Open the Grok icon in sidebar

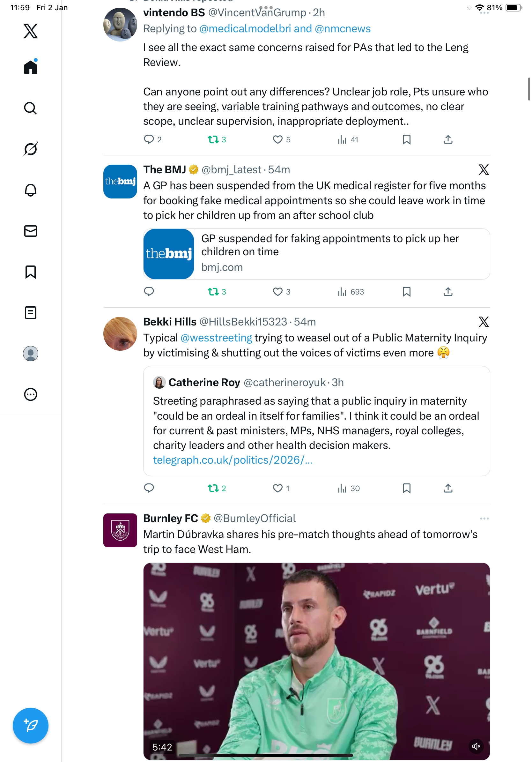point(31,149)
